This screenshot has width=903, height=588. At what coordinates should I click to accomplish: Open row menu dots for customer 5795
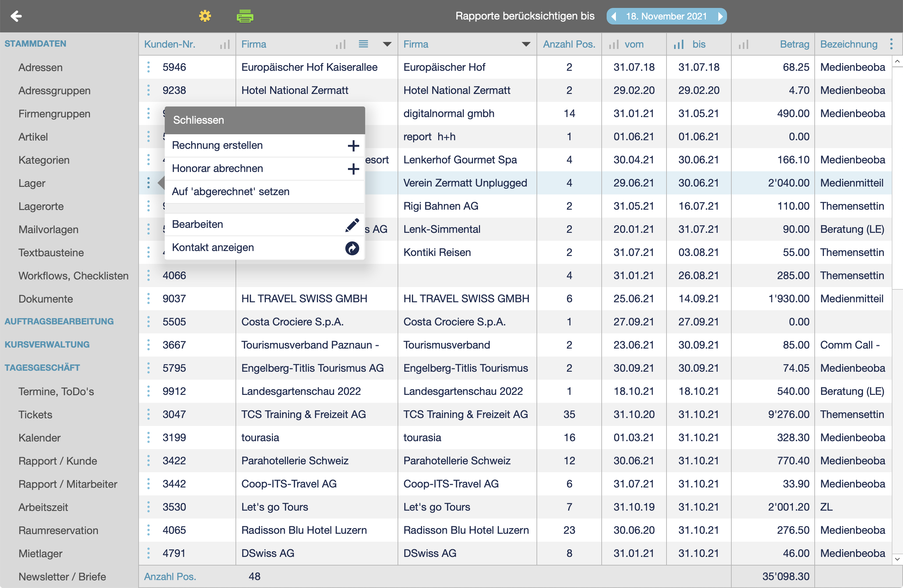[x=148, y=368]
